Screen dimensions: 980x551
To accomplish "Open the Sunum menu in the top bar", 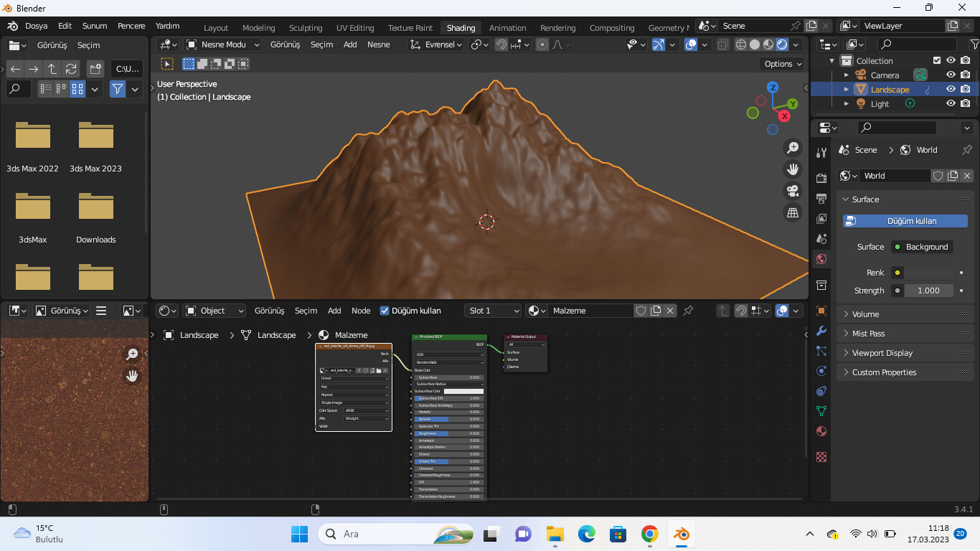I will 94,26.
